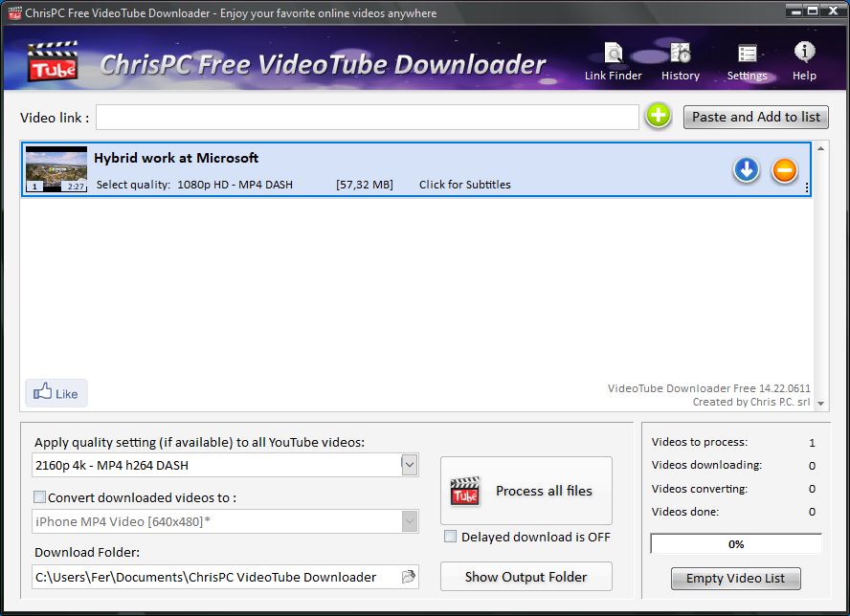The width and height of the screenshot is (850, 616).
Task: Open the three-dot menu on the video row
Action: (807, 187)
